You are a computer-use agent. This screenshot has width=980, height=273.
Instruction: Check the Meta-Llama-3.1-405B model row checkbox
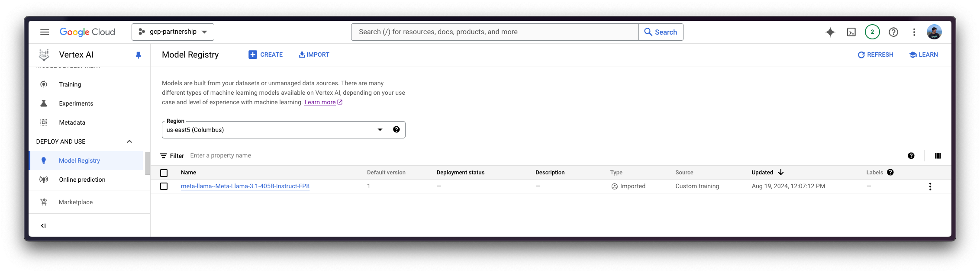[x=164, y=186]
